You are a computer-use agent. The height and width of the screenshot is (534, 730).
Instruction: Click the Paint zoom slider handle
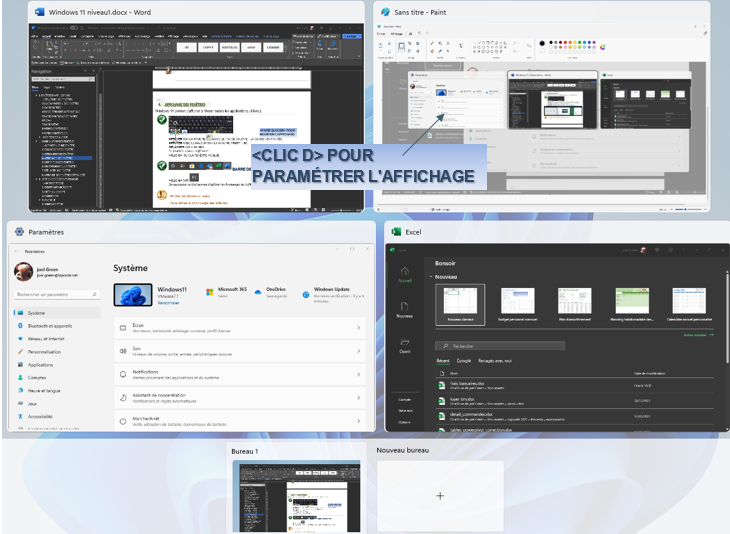tap(684, 210)
